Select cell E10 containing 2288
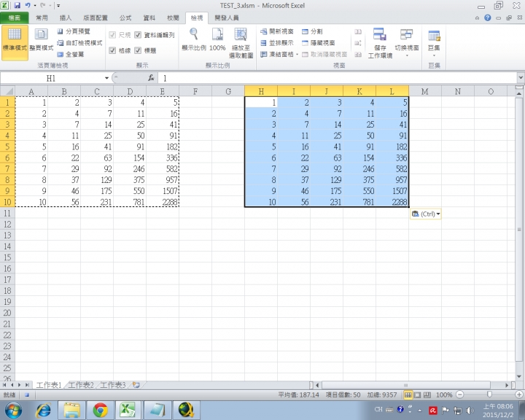525x420 pixels. 163,202
